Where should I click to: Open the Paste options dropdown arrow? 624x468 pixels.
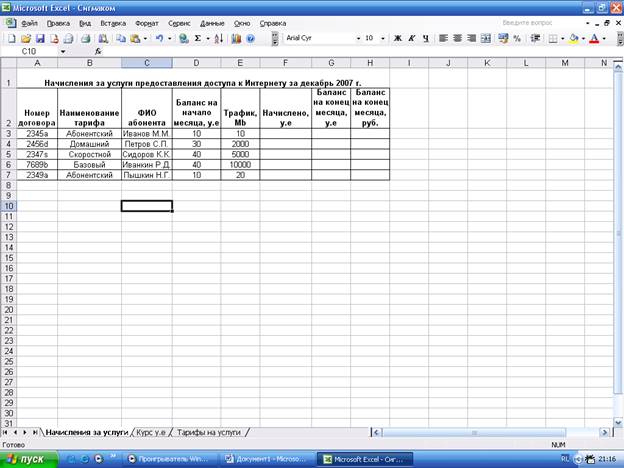(145, 39)
